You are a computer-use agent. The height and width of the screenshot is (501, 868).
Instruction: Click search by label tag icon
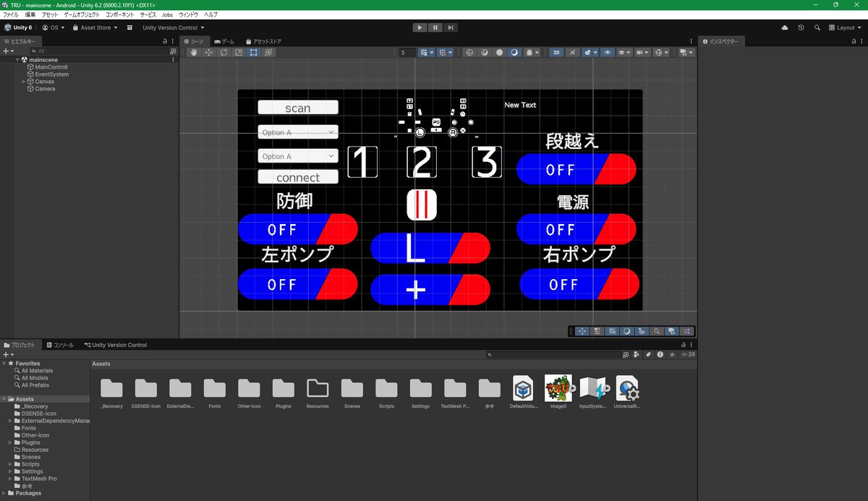[649, 355]
